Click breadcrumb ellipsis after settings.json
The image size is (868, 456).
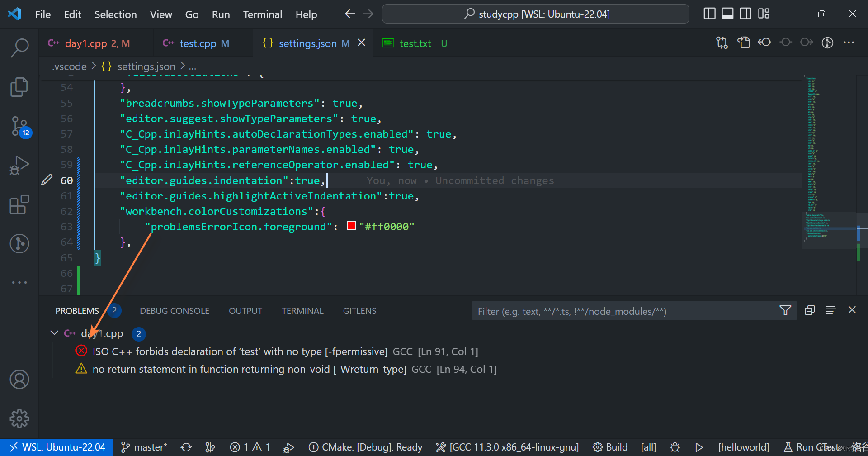pyautogui.click(x=193, y=67)
